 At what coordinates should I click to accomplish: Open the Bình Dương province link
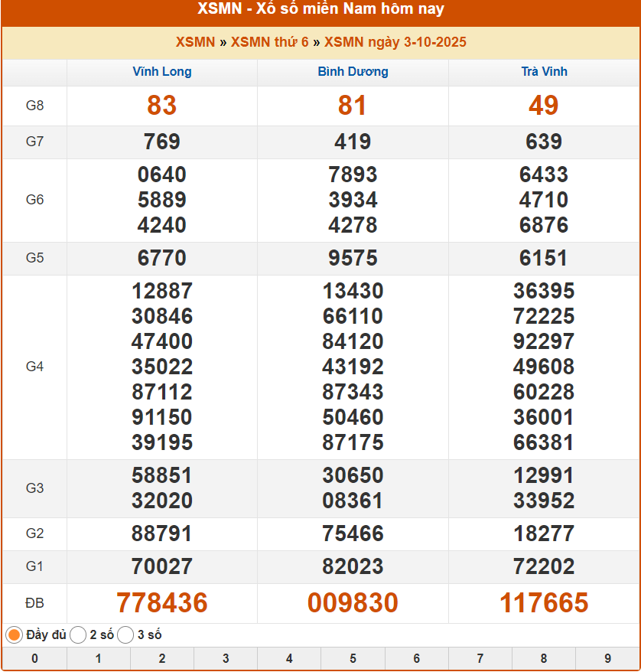coord(353,72)
